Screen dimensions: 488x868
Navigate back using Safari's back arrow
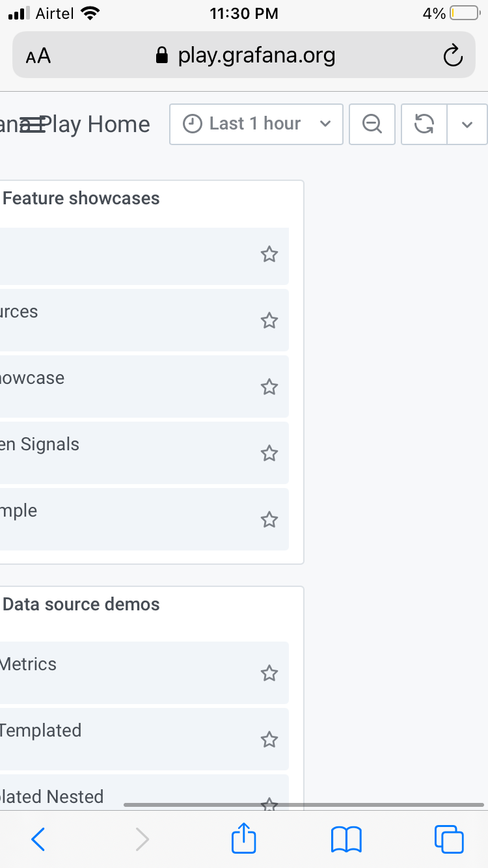click(38, 839)
